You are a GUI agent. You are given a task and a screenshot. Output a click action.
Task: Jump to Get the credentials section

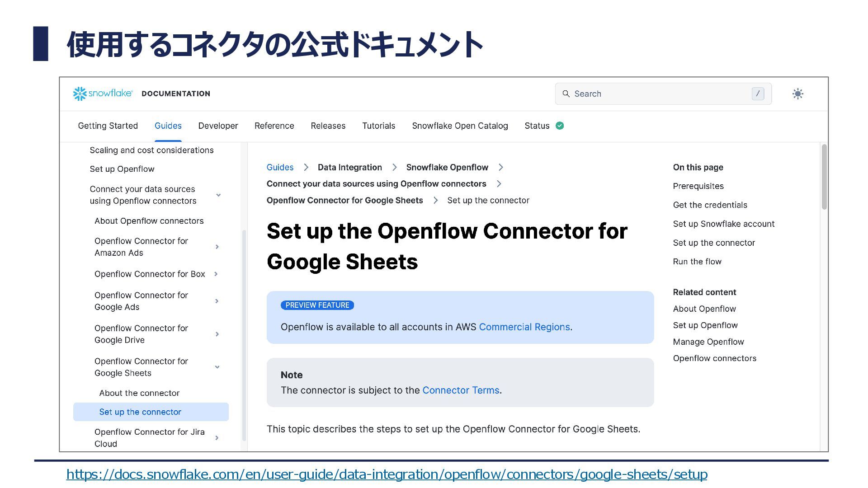click(x=710, y=205)
